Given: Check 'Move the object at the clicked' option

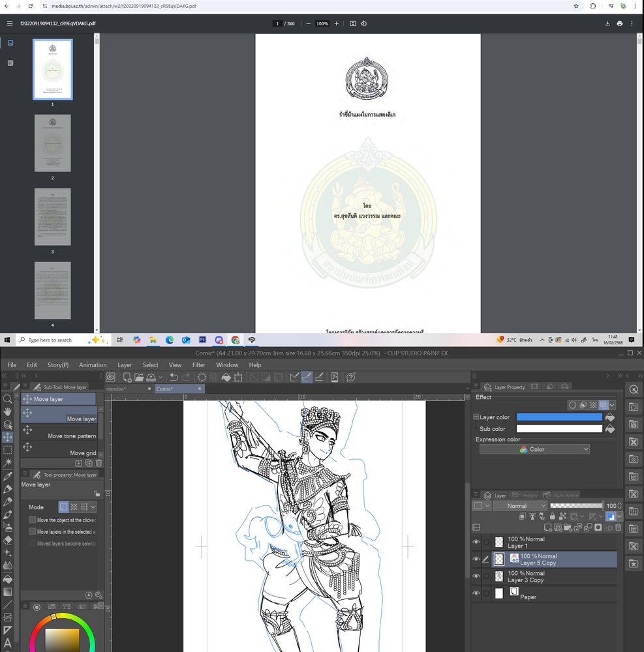Looking at the screenshot, I should click(x=33, y=520).
